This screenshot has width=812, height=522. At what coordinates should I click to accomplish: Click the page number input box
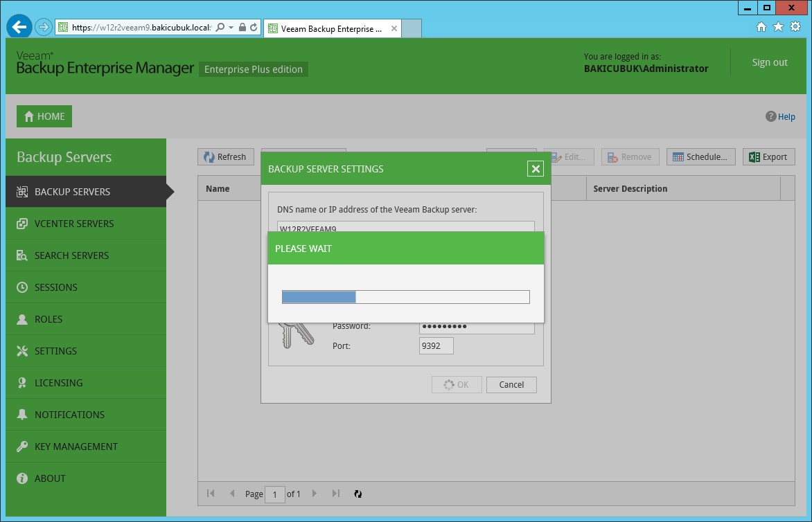point(275,494)
